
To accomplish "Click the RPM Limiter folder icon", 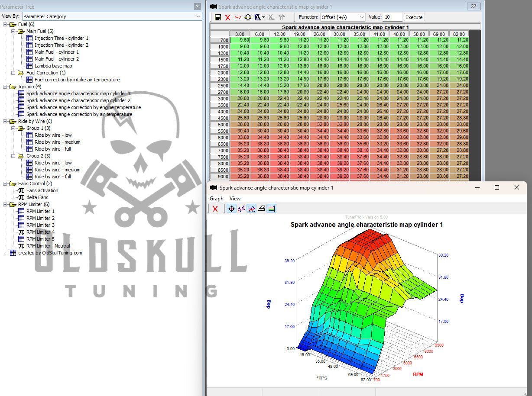I will coord(13,204).
